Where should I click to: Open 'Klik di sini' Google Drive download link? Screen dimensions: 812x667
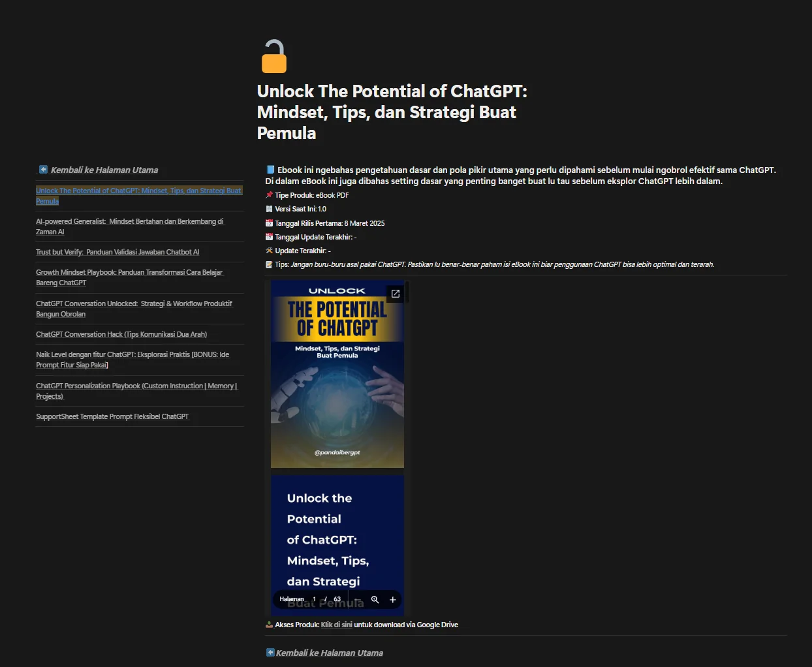[x=337, y=625]
